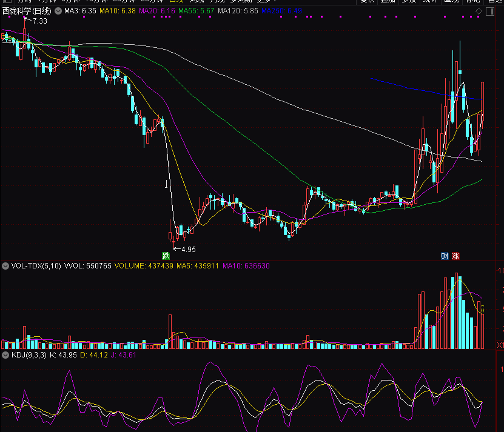
Task: Open the red 涨 event marker
Action: 455,256
